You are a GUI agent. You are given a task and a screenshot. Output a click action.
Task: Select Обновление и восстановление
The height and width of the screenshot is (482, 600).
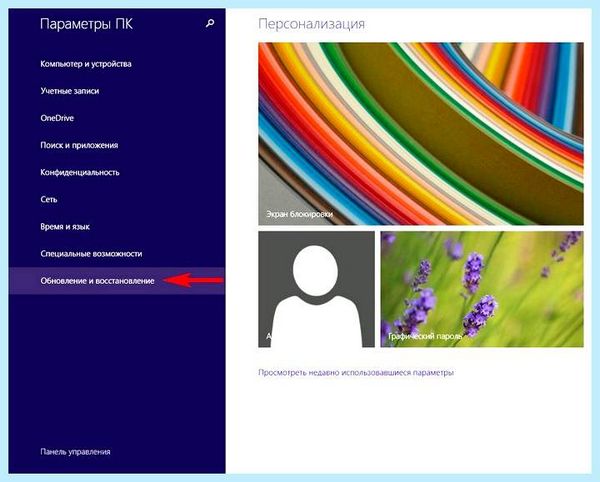pyautogui.click(x=116, y=281)
